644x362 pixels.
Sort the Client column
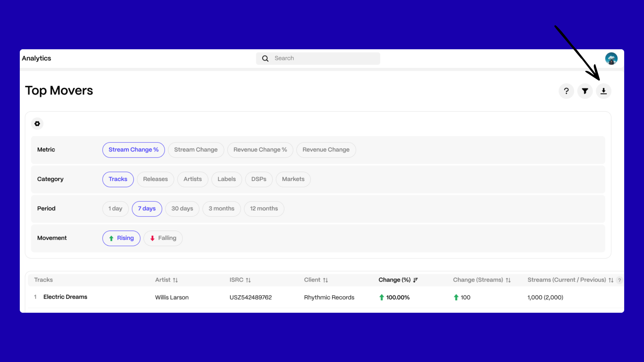(325, 280)
